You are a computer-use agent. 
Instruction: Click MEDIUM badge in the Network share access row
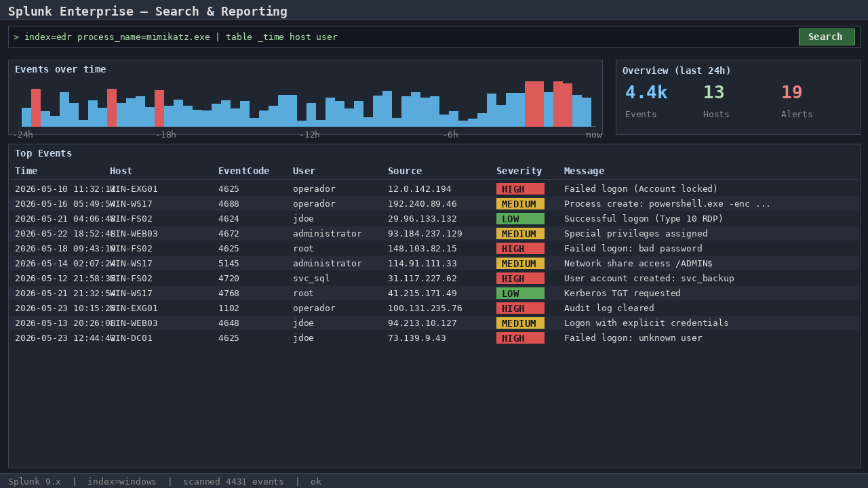(x=520, y=264)
